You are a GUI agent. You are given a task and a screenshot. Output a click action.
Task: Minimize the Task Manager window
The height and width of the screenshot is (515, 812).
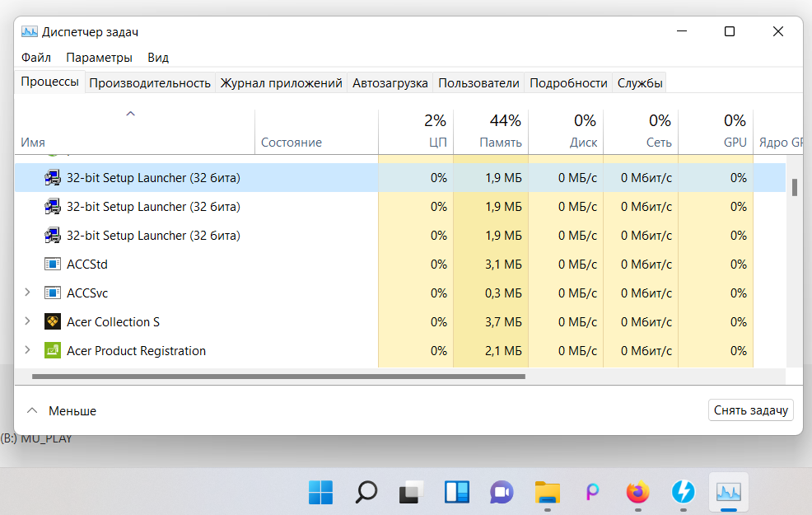(x=682, y=31)
